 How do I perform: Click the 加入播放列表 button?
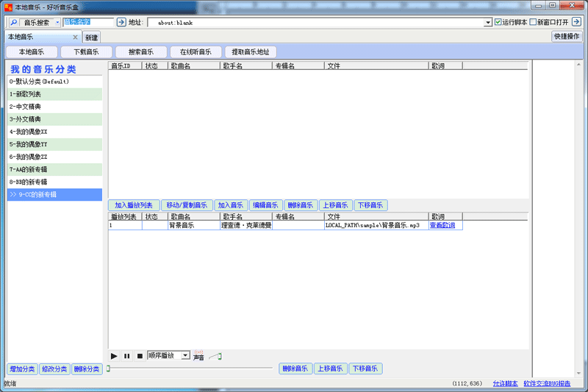click(134, 205)
